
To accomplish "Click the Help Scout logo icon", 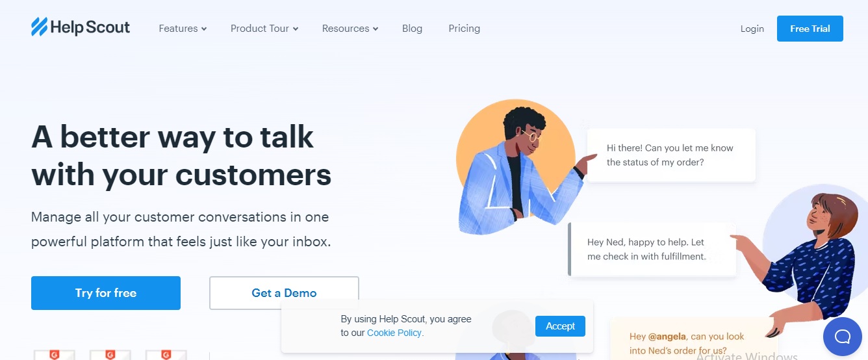I will click(39, 27).
